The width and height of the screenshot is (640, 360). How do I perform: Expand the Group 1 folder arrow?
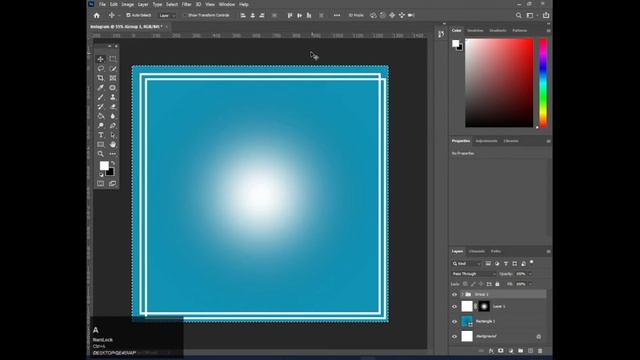pos(462,294)
